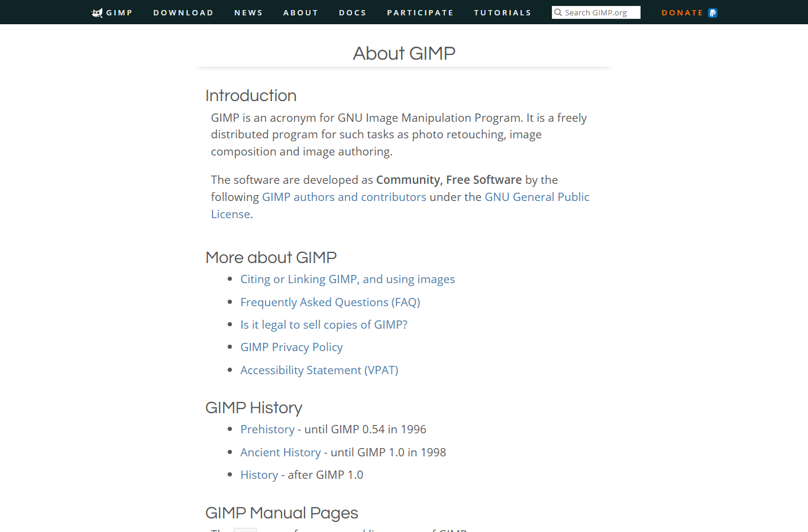Open the Docs navigation item
The height and width of the screenshot is (532, 808).
tap(353, 12)
